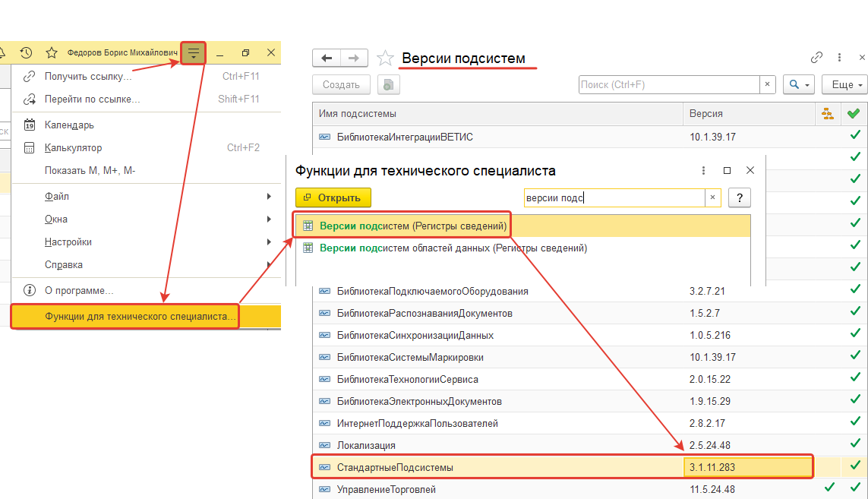
Task: Click version cell 11.5.24.48
Action: pos(749,490)
